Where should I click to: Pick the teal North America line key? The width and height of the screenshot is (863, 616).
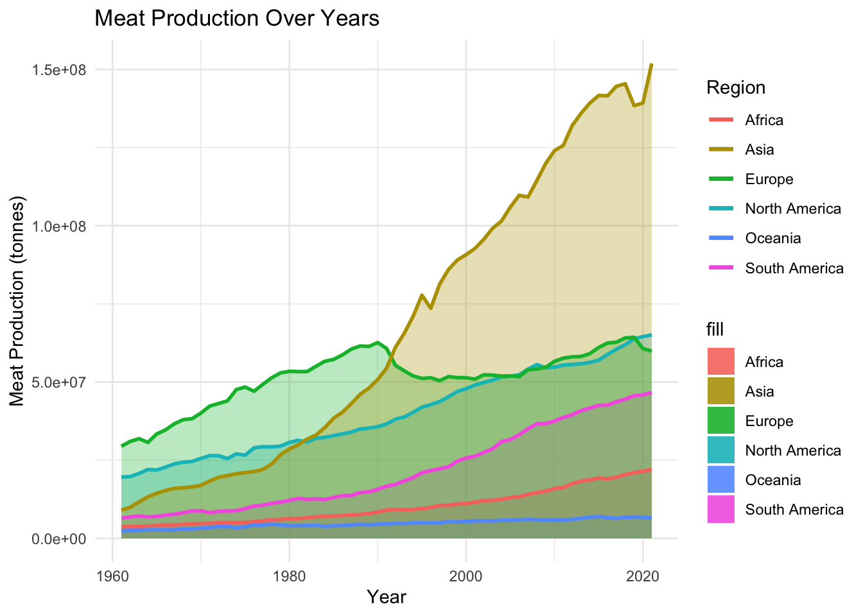721,209
